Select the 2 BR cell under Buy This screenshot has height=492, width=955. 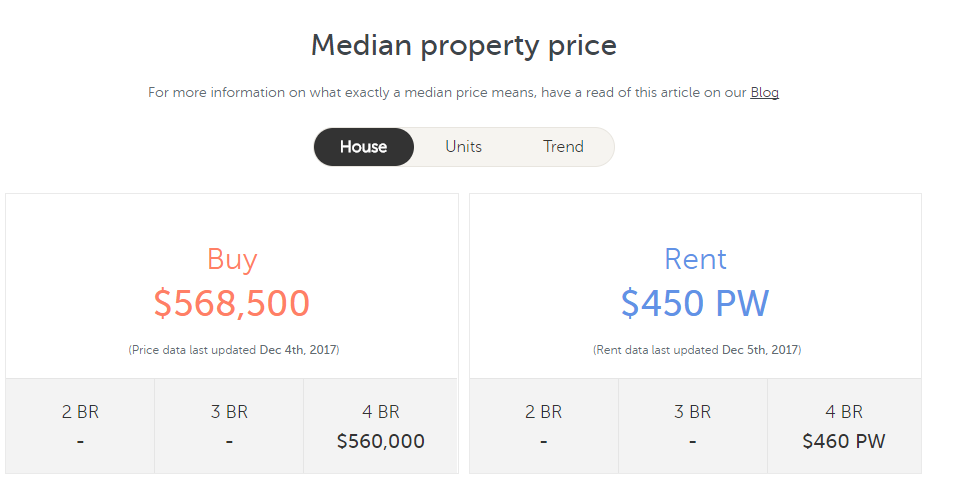point(80,426)
